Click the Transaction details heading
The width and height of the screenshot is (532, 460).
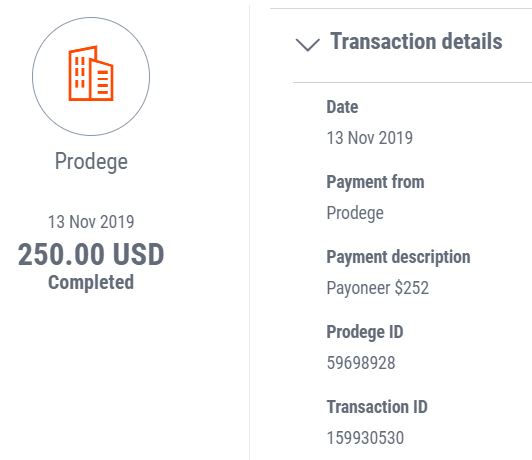click(x=416, y=41)
